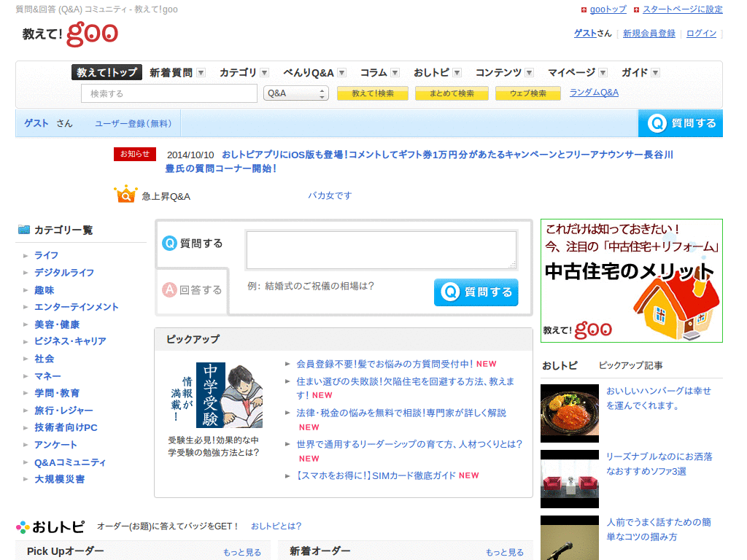This screenshot has height=560, width=747.
Task: Click おしトピとは? link
Action: 276,526
